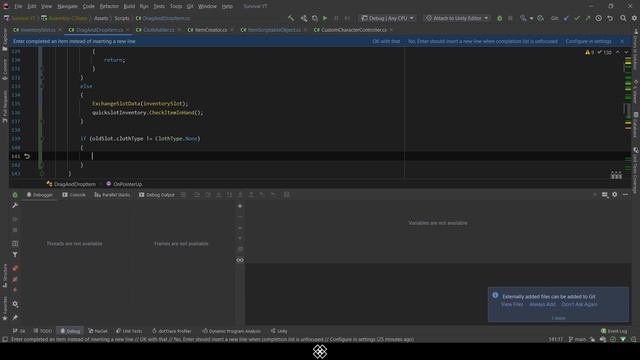Open the Window menu
640x360 pixels.
click(x=207, y=6)
